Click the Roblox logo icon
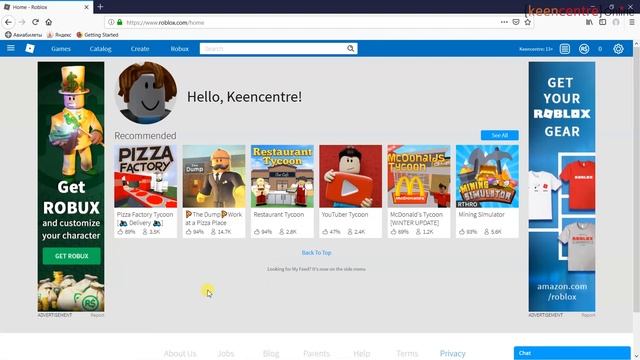 [30, 49]
